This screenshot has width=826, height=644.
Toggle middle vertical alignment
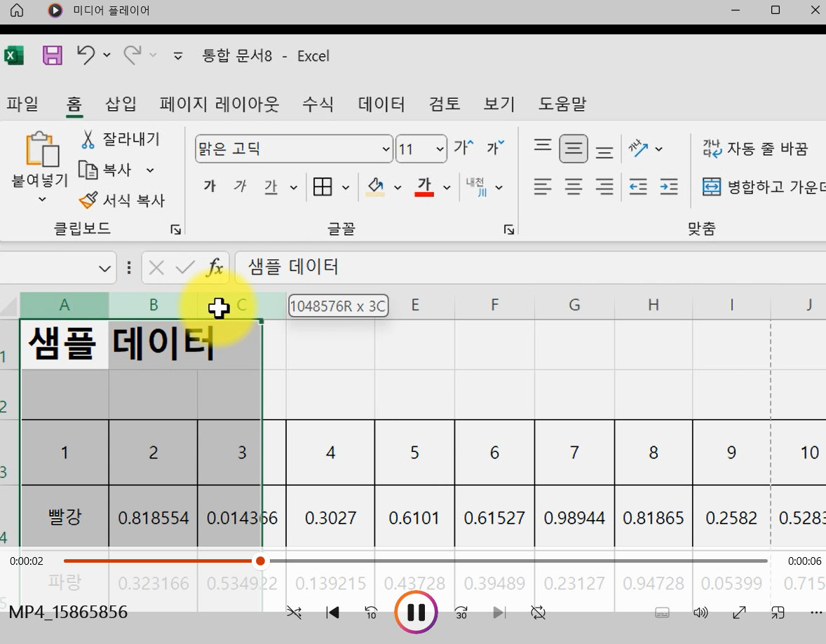tap(573, 149)
